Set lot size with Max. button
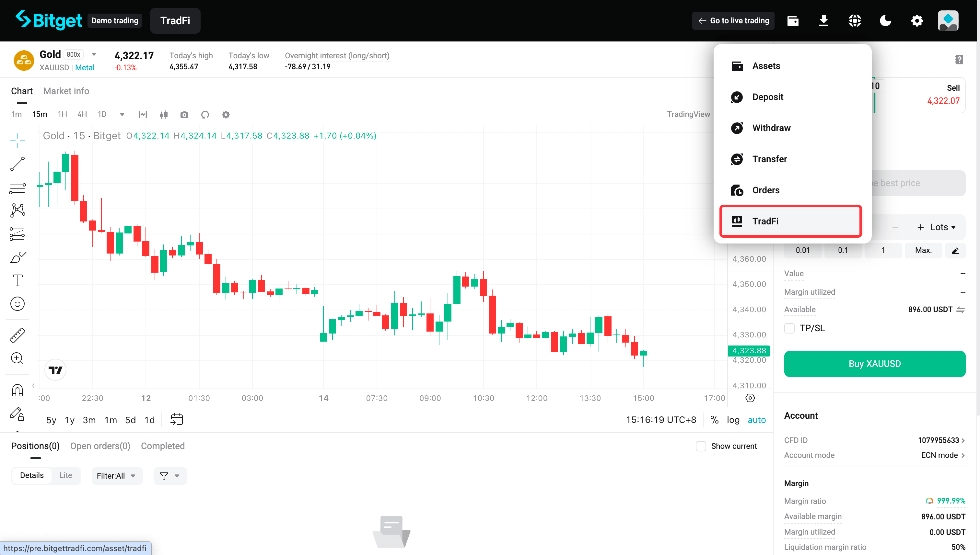Image resolution: width=980 pixels, height=555 pixels. [x=923, y=250]
